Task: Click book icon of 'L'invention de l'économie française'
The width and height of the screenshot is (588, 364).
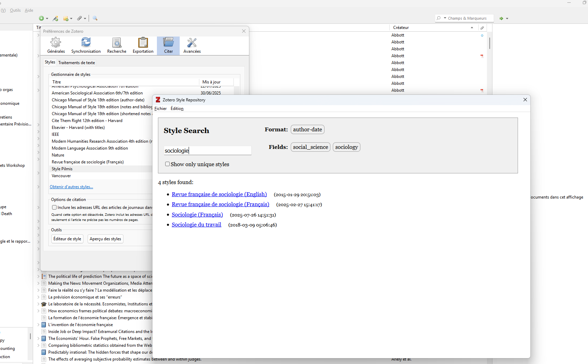Action: coord(44,325)
